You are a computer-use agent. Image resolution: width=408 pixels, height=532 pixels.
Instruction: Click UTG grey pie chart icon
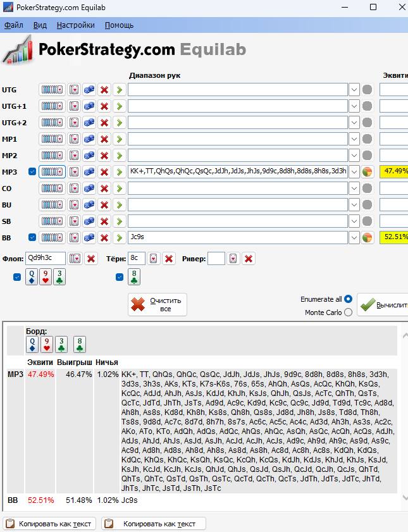pos(368,90)
